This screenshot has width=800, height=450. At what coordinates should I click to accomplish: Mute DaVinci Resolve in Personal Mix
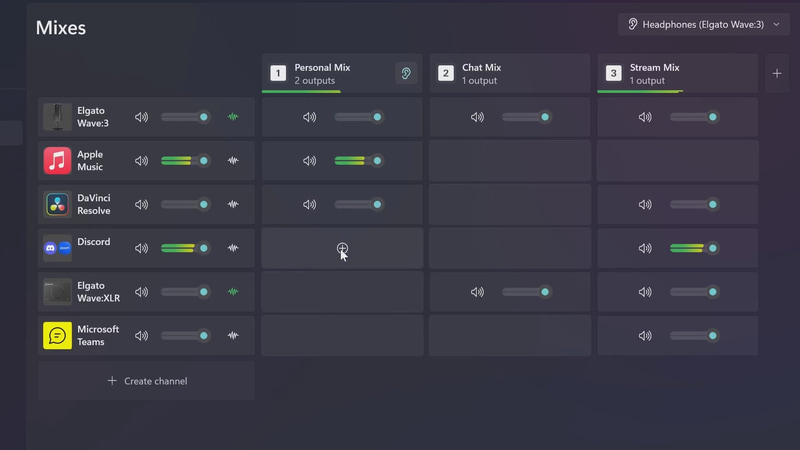tap(309, 205)
